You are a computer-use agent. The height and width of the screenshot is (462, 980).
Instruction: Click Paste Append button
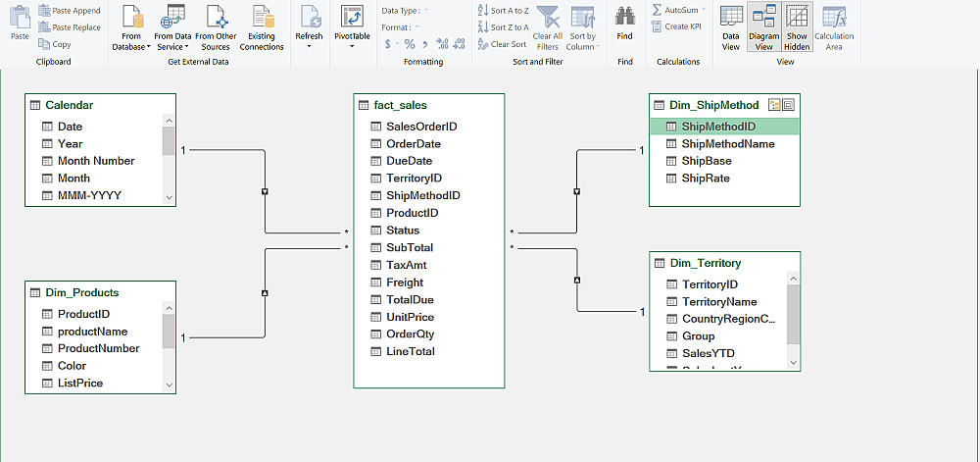pyautogui.click(x=70, y=11)
